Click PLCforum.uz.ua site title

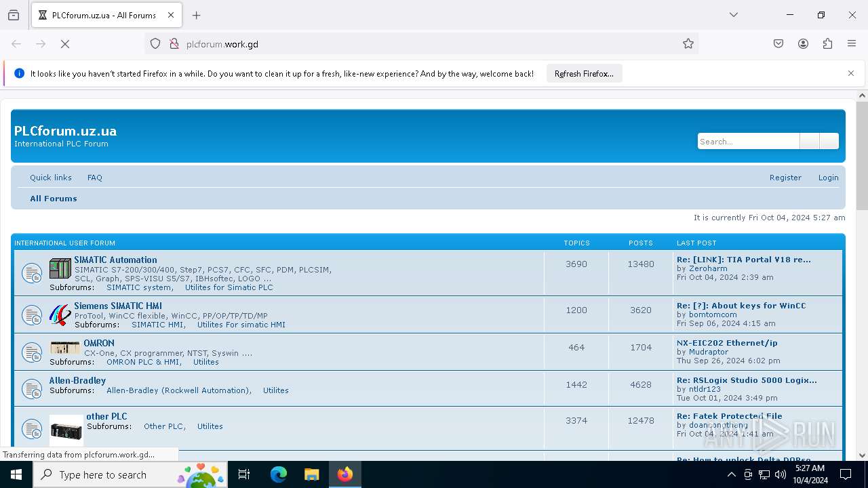pyautogui.click(x=65, y=131)
